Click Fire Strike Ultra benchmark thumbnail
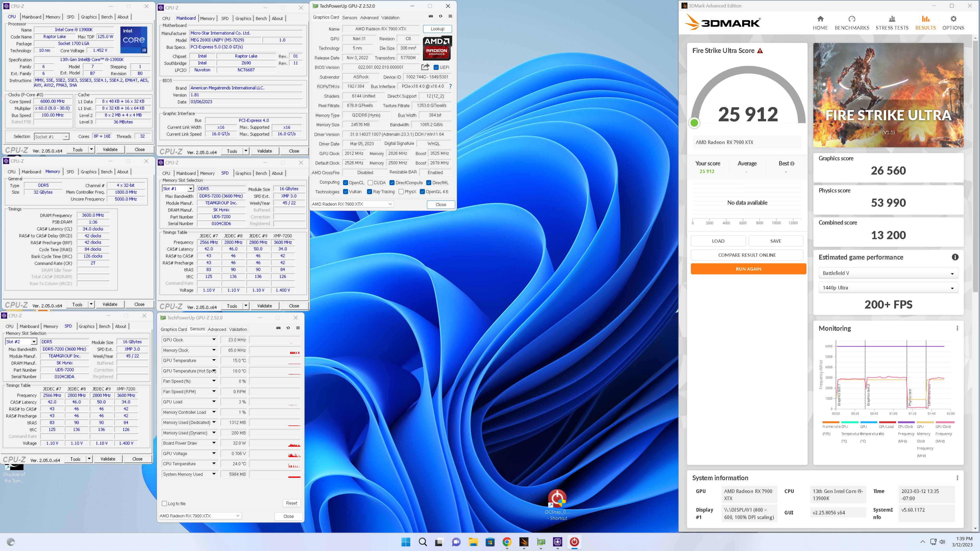This screenshot has height=551, width=980. [x=888, y=95]
